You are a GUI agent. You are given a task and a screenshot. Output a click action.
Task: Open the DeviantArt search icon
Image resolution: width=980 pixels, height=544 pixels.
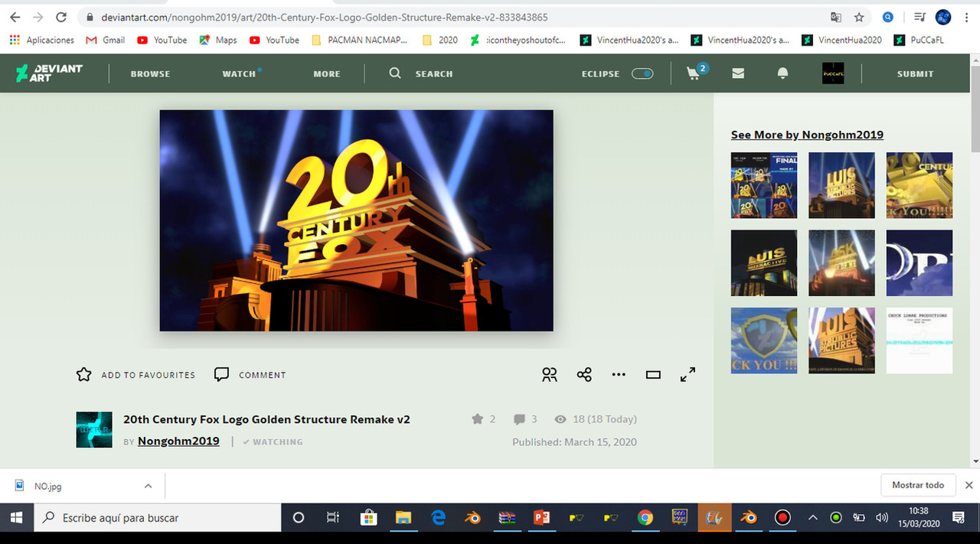(x=395, y=73)
